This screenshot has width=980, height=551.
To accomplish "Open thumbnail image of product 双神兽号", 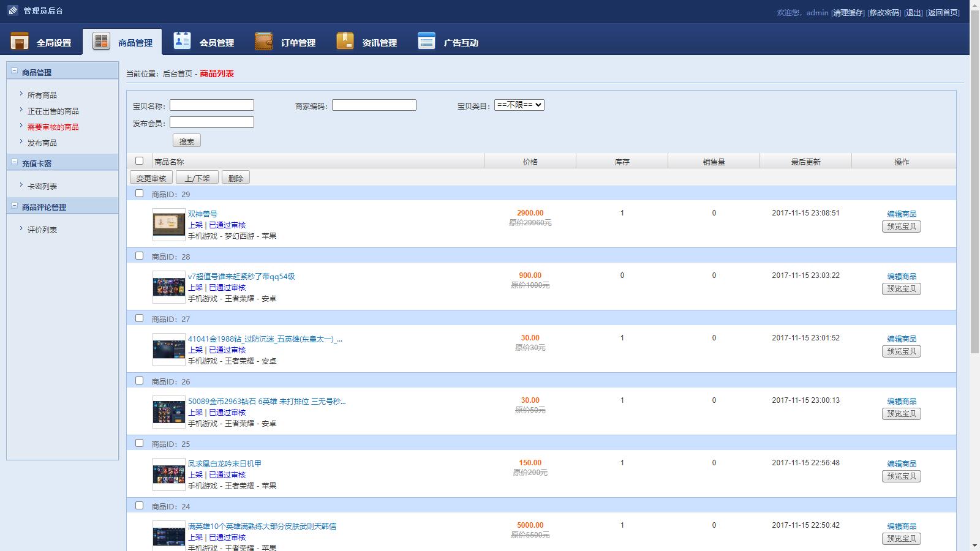I will (168, 224).
